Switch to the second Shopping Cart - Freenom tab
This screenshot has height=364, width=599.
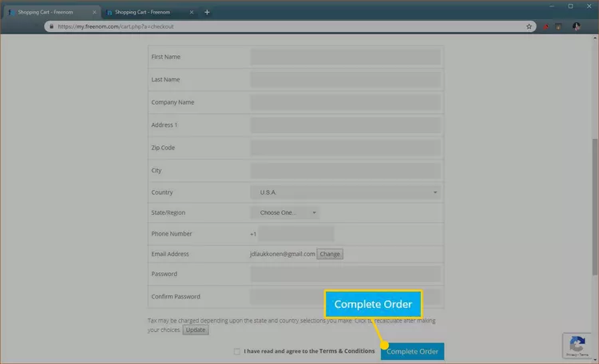tap(144, 12)
